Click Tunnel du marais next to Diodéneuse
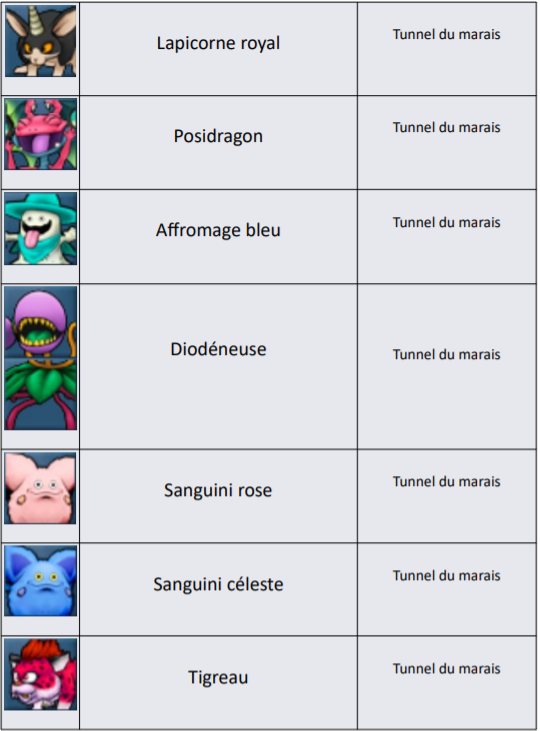Screen dimensions: 540x731 click(446, 354)
